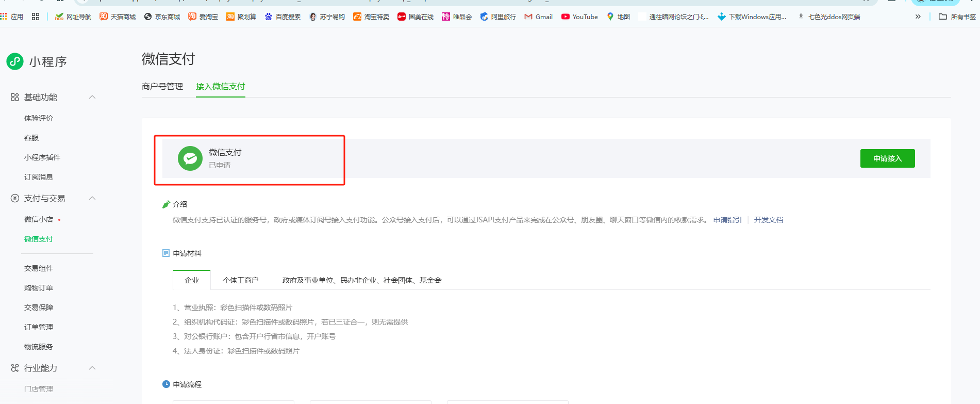The width and height of the screenshot is (980, 404).
Task: Open the YouTube bookmark
Action: point(580,17)
